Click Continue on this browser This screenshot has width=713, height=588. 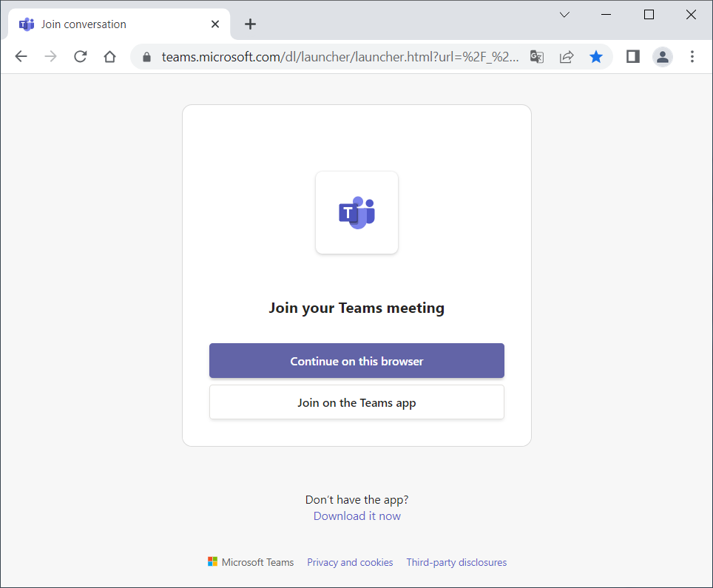pyautogui.click(x=356, y=361)
